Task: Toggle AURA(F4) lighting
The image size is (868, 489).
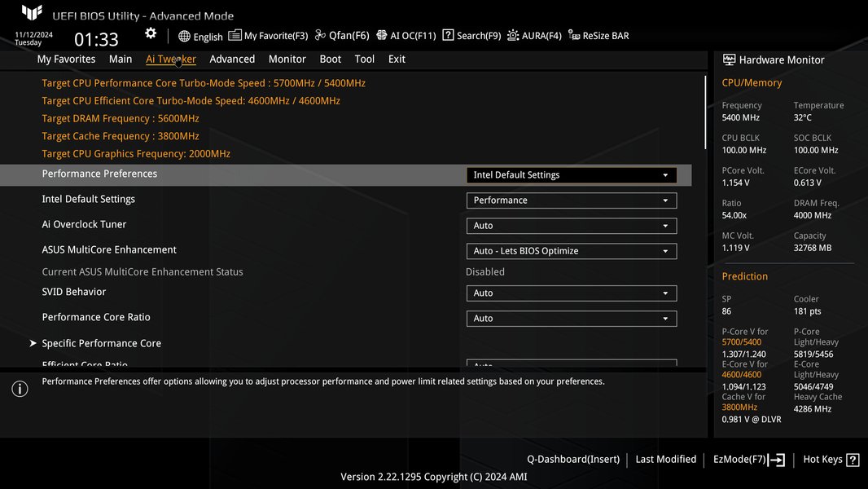Action: (x=541, y=35)
